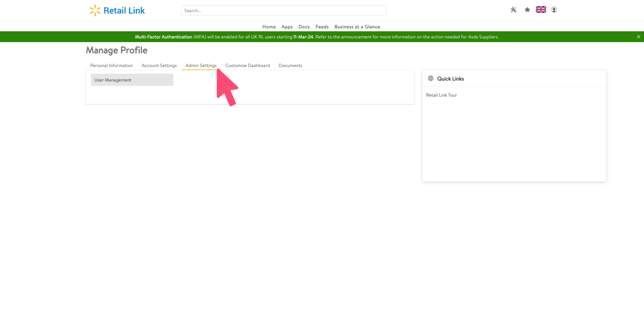This screenshot has width=644, height=332.
Task: Open the Docs menu item
Action: pyautogui.click(x=304, y=27)
